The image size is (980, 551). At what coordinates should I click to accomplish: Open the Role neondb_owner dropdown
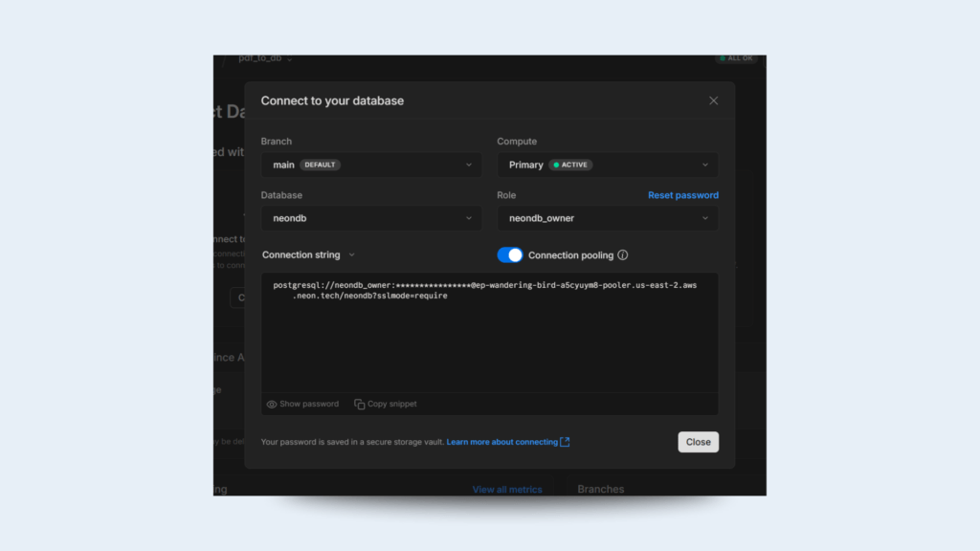(x=608, y=218)
